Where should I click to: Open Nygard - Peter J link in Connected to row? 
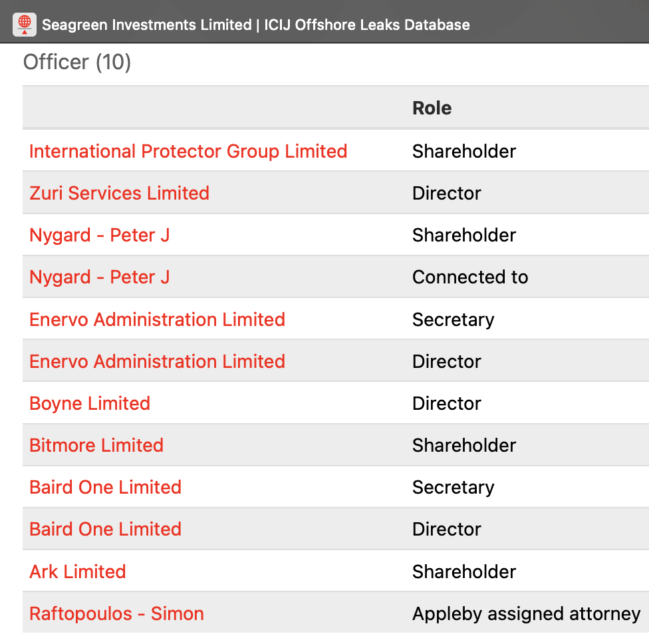(99, 277)
